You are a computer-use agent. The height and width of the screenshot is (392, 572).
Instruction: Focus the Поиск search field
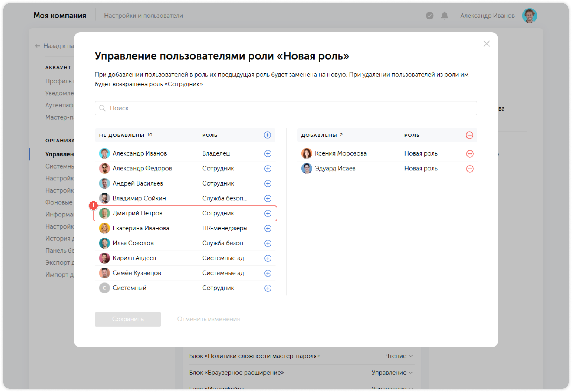point(285,108)
